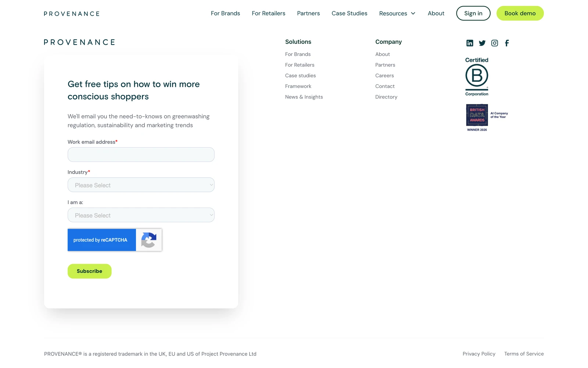This screenshot has height=368, width=588.
Task: Open For Retailers in the top navigation
Action: click(269, 13)
